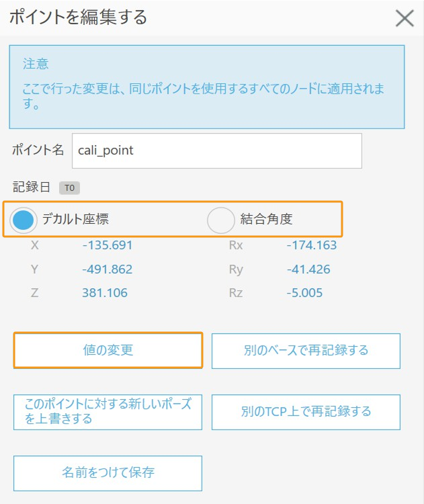Click the 記録日 label

(31, 188)
